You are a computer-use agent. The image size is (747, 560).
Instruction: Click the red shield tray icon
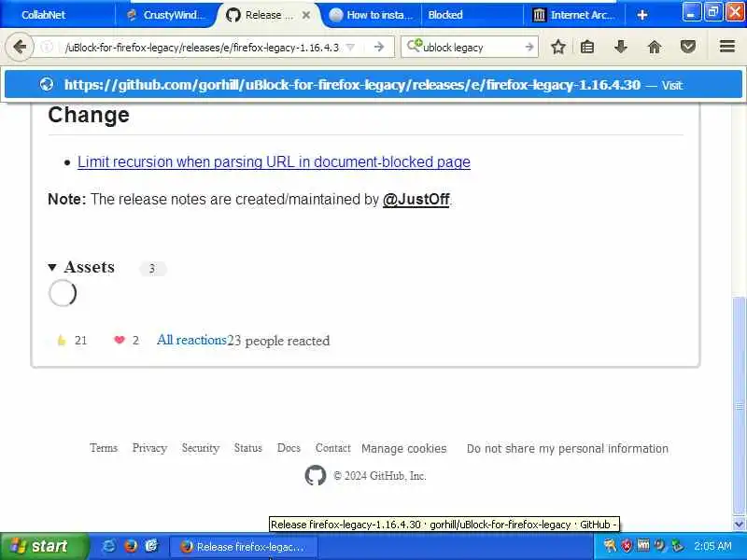[627, 546]
